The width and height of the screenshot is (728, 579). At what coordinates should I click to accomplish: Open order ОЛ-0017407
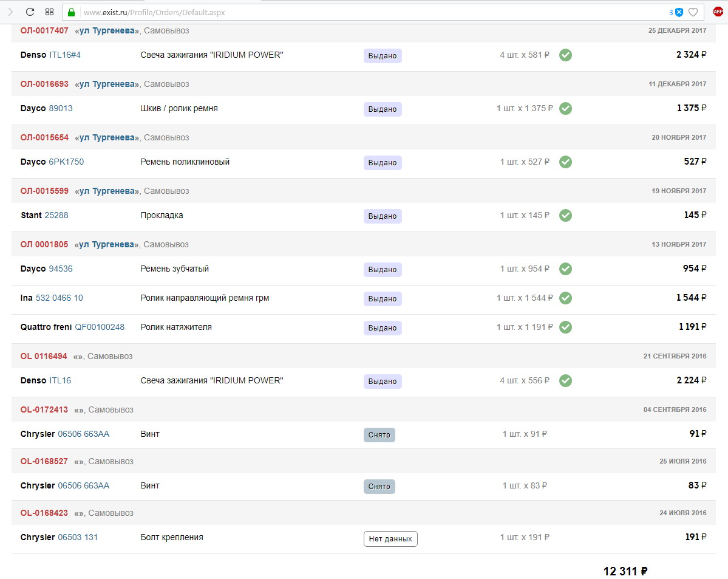coord(44,30)
